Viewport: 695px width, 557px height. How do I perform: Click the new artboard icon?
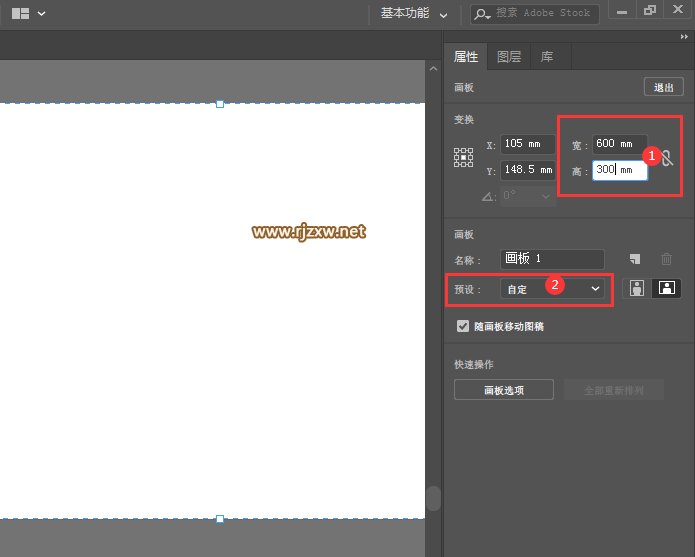(635, 259)
